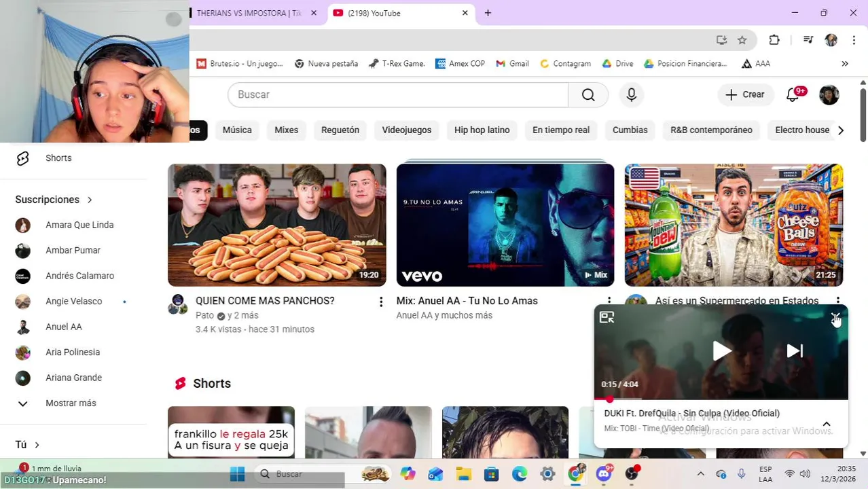
Task: Open the Gmail bookmark
Action: pyautogui.click(x=512, y=64)
